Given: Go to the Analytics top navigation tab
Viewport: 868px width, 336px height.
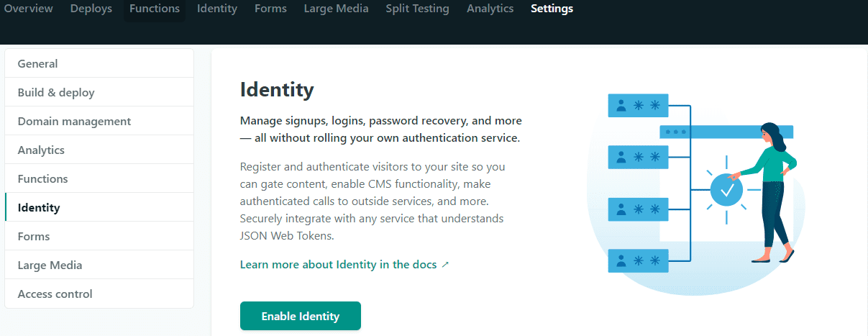Looking at the screenshot, I should [490, 9].
